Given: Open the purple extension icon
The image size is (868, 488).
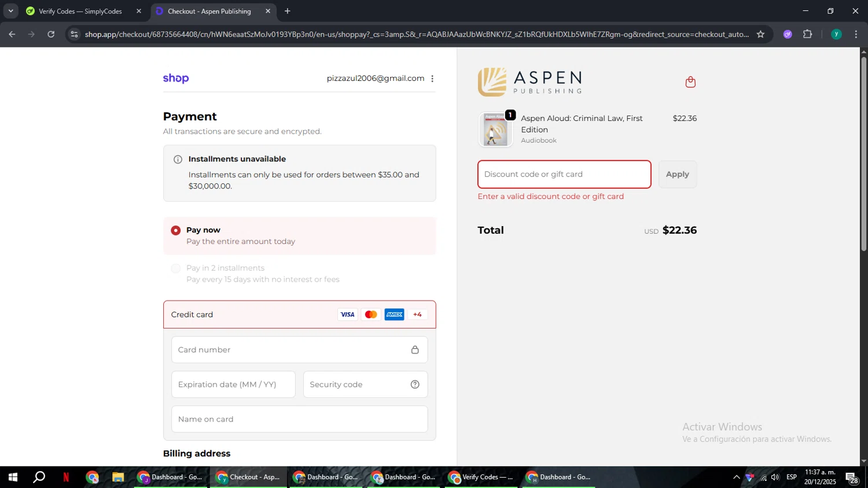Looking at the screenshot, I should click(x=788, y=34).
